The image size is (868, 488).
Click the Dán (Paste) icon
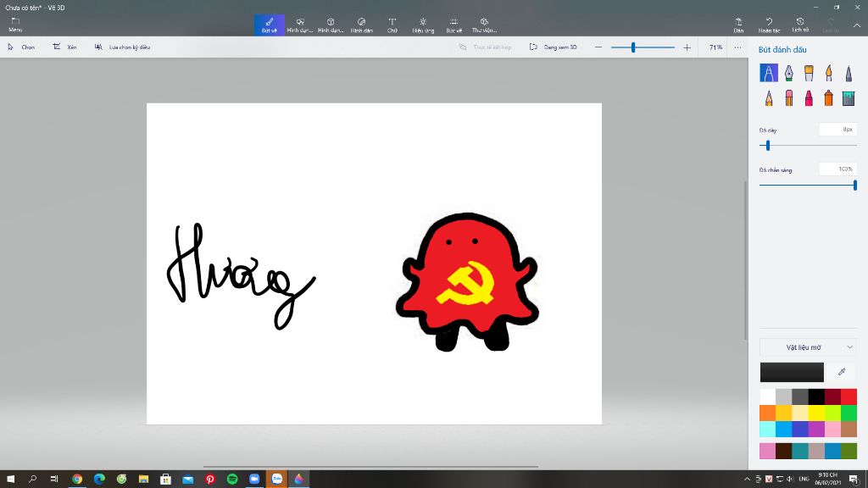click(738, 25)
